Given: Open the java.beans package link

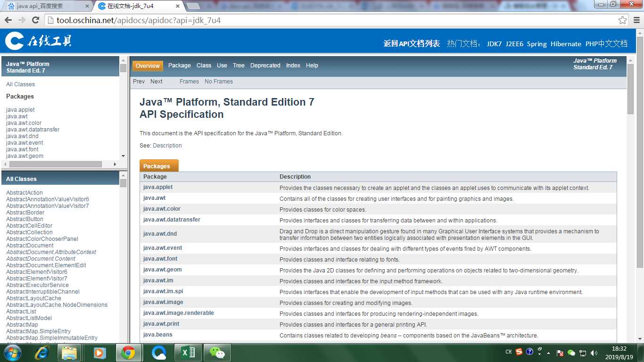Looking at the screenshot, I should click(158, 335).
